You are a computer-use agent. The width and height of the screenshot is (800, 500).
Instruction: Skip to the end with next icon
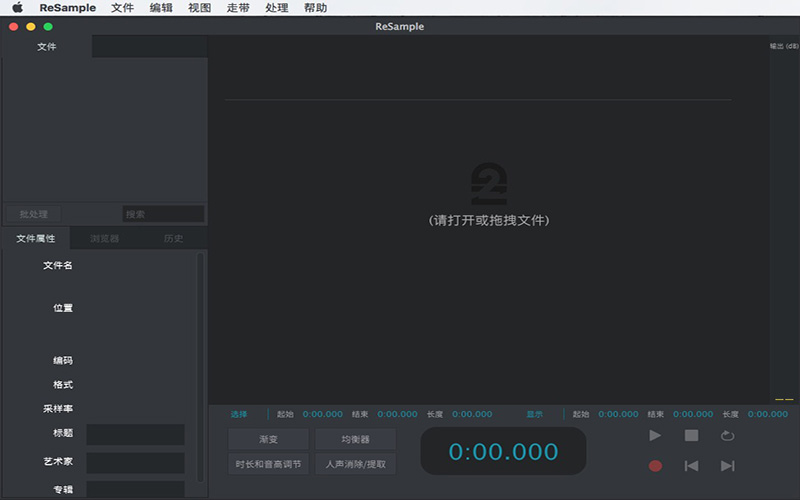click(x=728, y=466)
